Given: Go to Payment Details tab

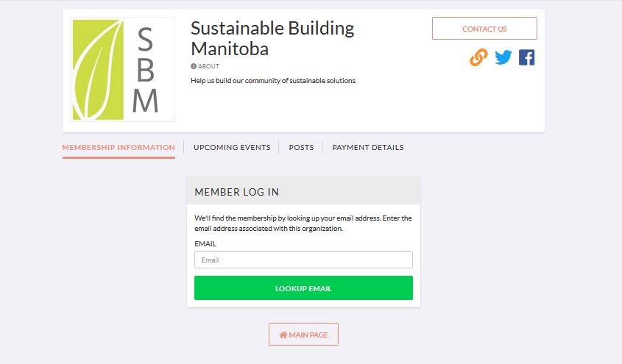Looking at the screenshot, I should (x=368, y=147).
